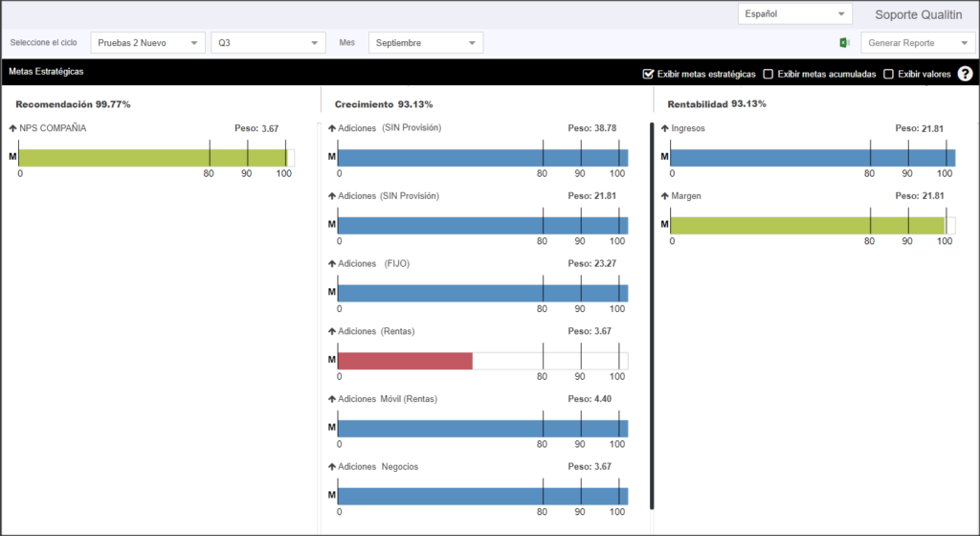The height and width of the screenshot is (536, 980).
Task: Open the Generar Reporte dropdown
Action: click(x=918, y=42)
